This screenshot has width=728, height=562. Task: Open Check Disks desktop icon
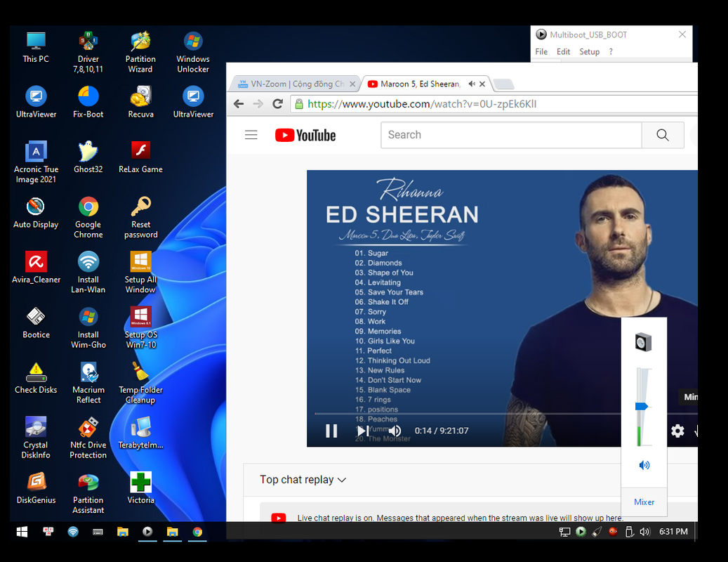36,378
